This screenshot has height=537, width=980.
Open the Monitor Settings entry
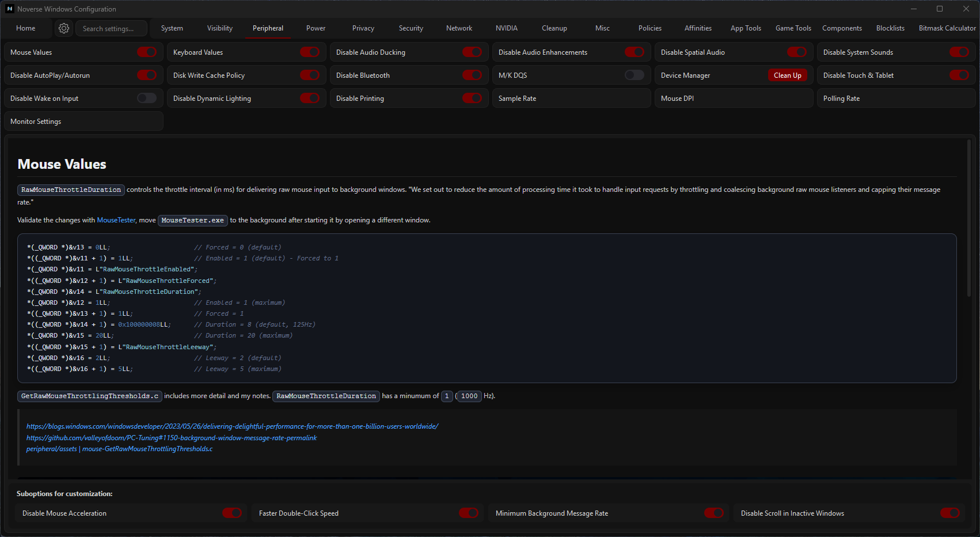click(x=83, y=122)
